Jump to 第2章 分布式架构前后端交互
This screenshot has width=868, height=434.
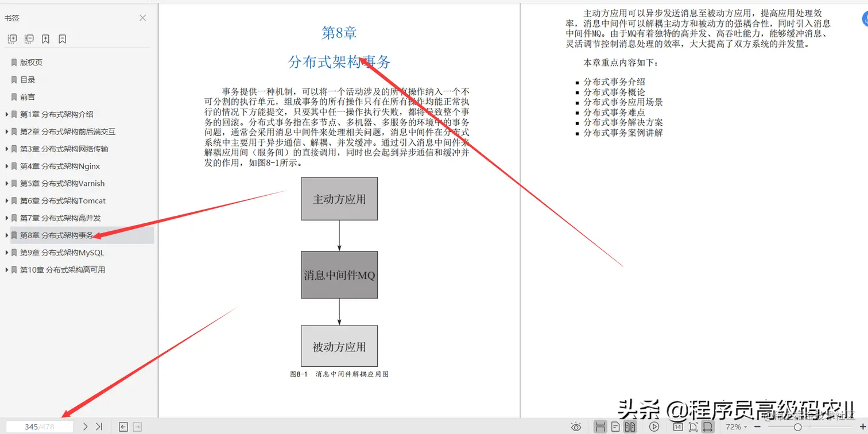[68, 131]
